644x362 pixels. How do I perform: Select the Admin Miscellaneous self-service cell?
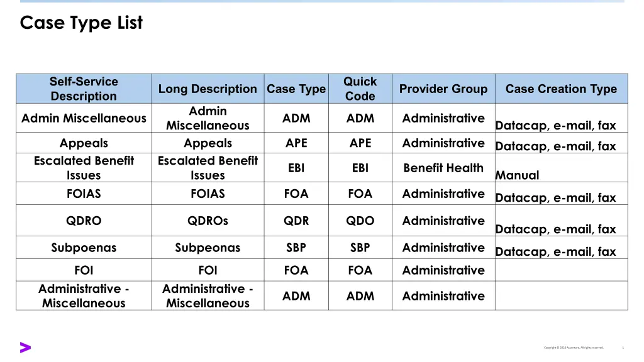(84, 118)
